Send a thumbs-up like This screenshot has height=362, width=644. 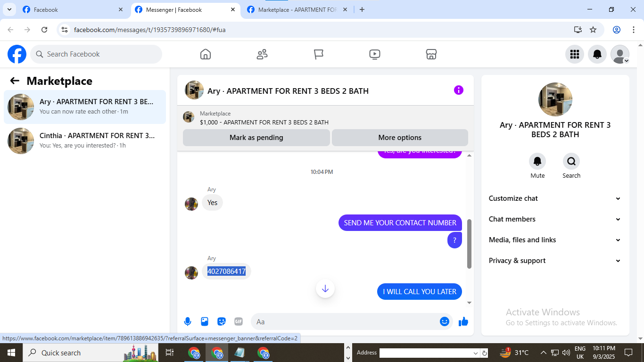463,321
